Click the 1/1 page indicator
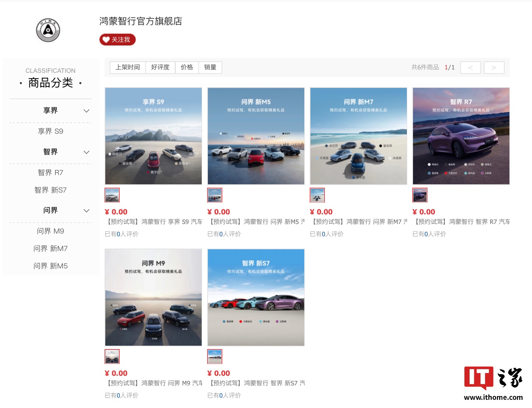 click(x=450, y=67)
